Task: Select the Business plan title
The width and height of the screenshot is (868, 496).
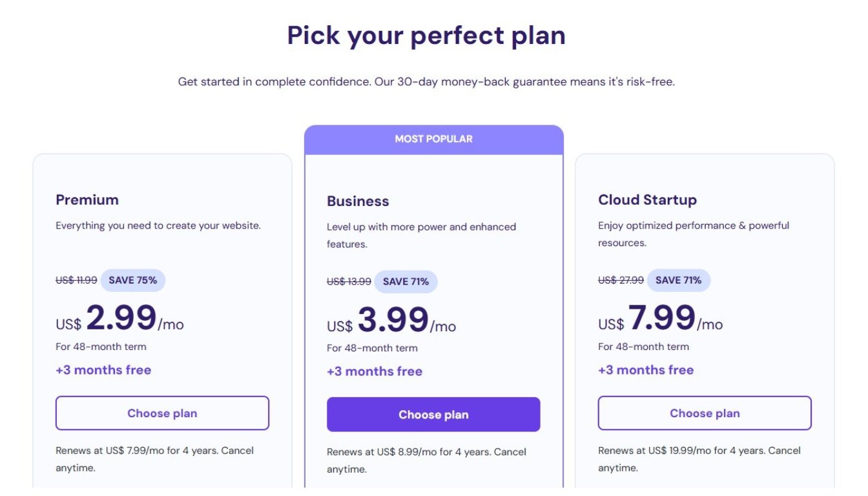Action: (358, 201)
